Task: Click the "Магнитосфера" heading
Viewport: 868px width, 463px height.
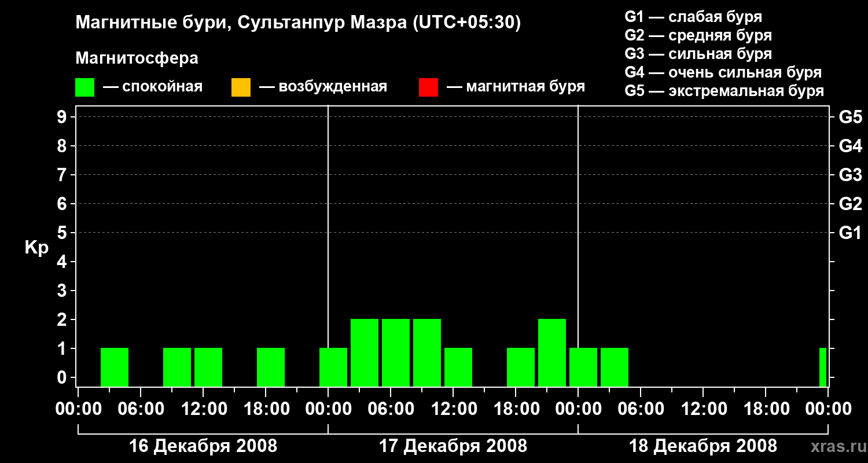Action: [x=137, y=58]
